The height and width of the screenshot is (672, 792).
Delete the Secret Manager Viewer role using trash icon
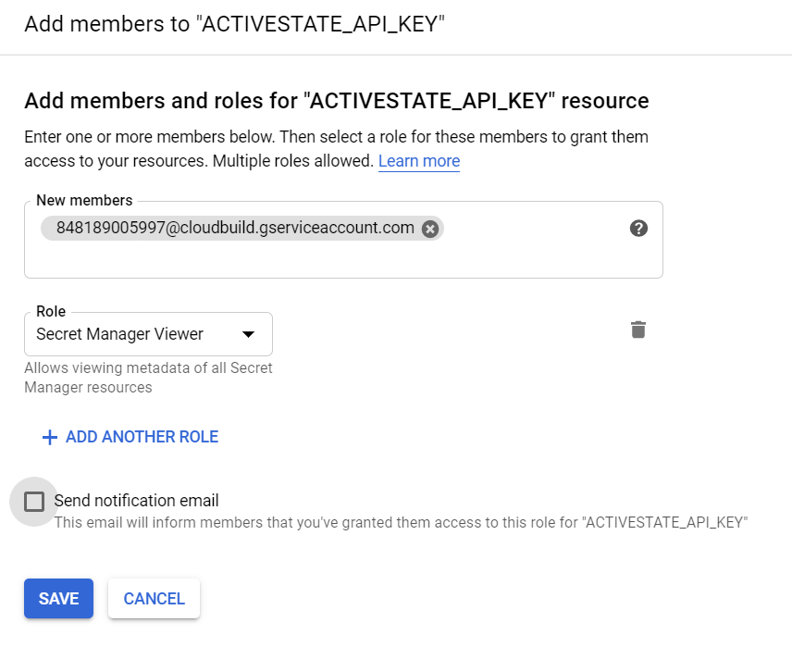[637, 328]
